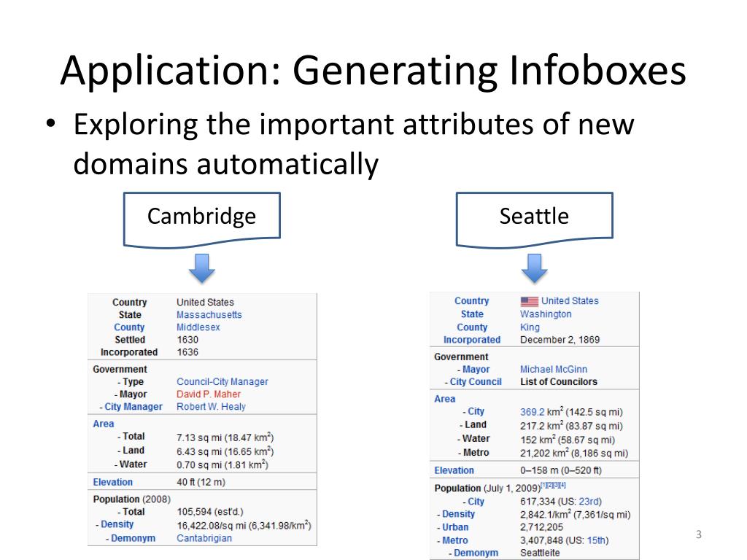The width and height of the screenshot is (747, 560).
Task: Open the 23rd ranking link
Action: (589, 502)
